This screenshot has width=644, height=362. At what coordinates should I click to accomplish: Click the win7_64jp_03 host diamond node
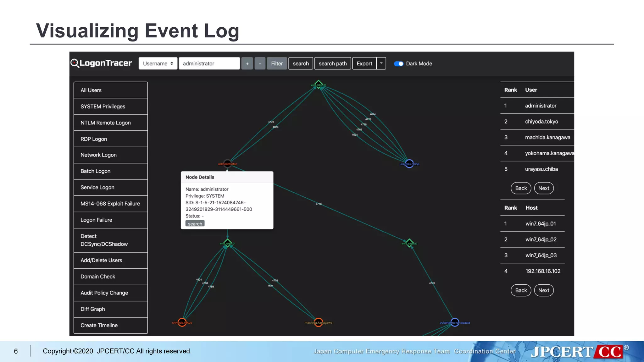click(x=319, y=85)
